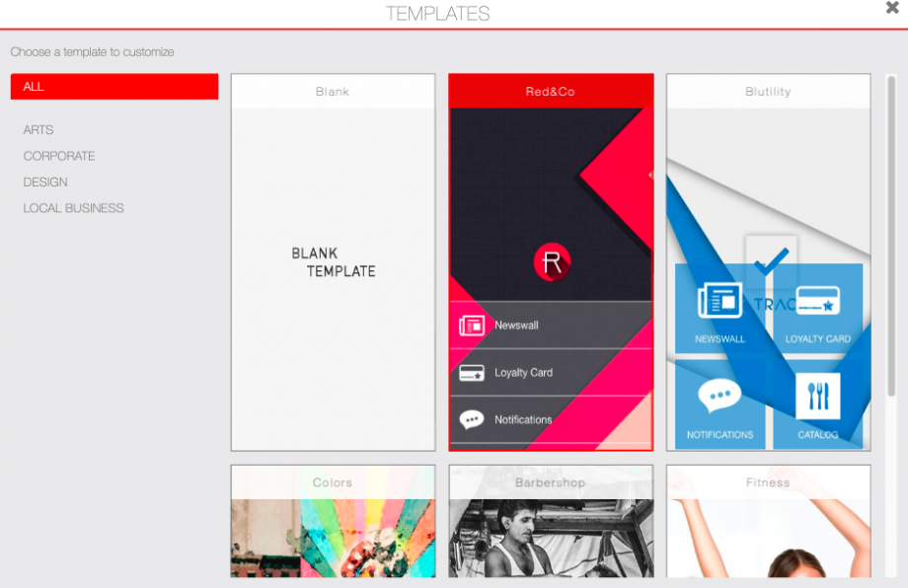The height and width of the screenshot is (588, 908).
Task: Click the Newswall icon in Red&Co template
Action: point(472,326)
